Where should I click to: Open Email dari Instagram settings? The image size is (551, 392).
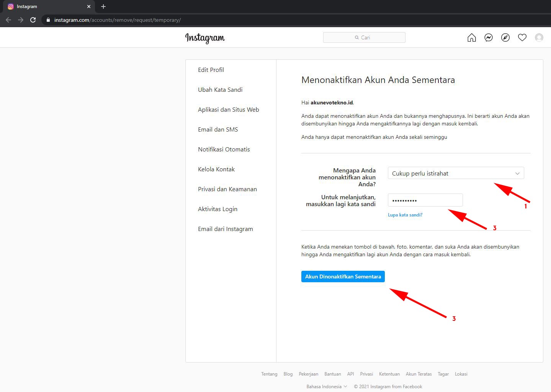pos(226,229)
